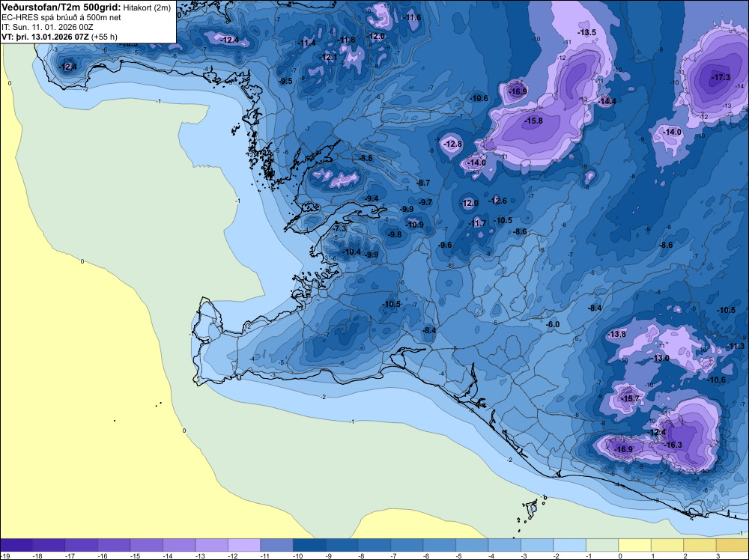The image size is (749, 560).
Task: Click the -15.7 temperature label
Action: (630, 398)
